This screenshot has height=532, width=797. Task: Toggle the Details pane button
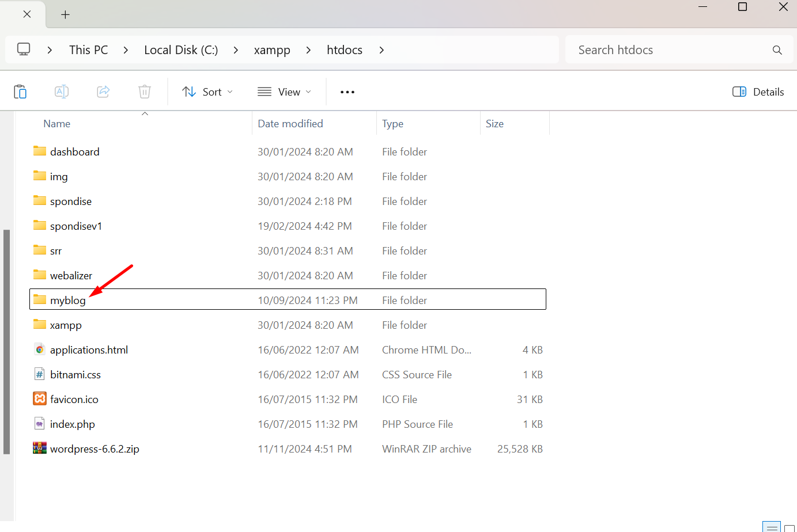pos(758,92)
